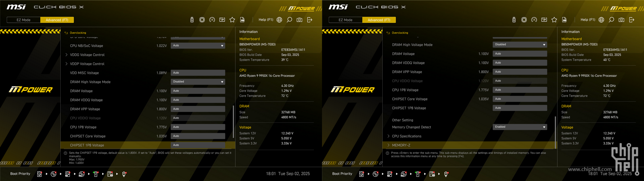Open language globe icon in left BIOS screen
Viewport: 644px width, 181px height.
click(x=279, y=20)
